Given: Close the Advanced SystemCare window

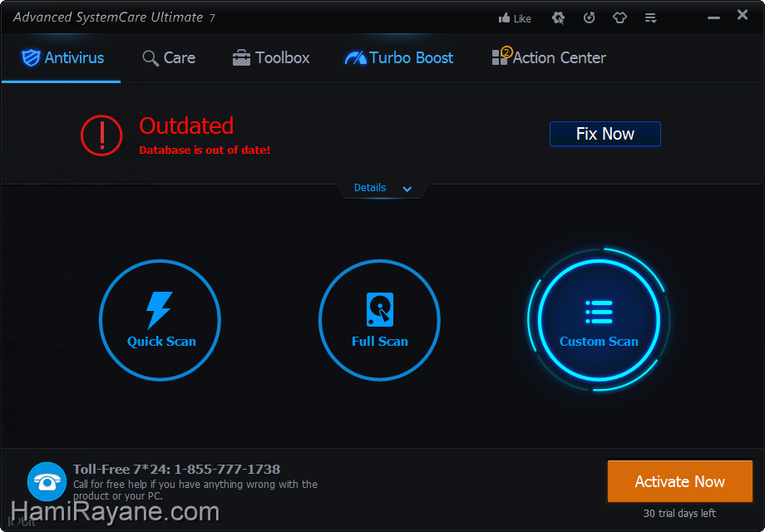Looking at the screenshot, I should [743, 15].
